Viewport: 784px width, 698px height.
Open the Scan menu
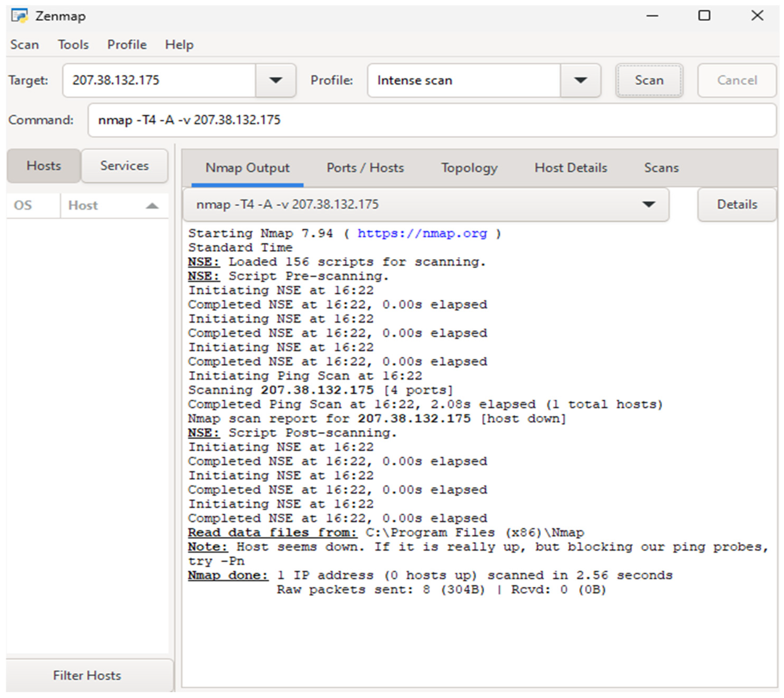(x=24, y=45)
